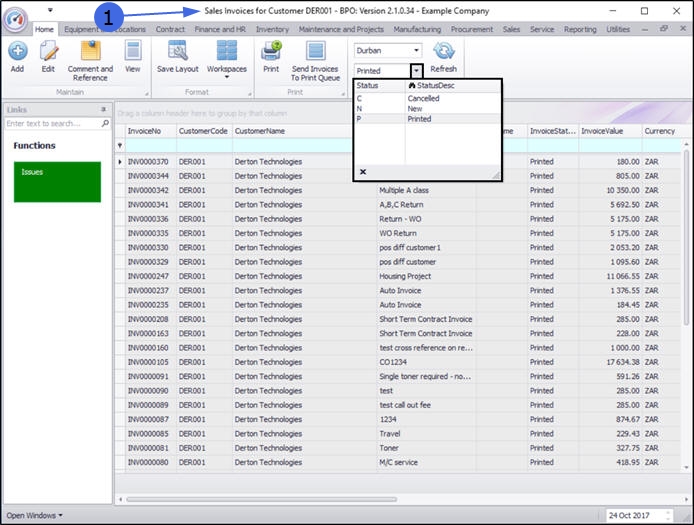694x525 pixels.
Task: Click the InvoiceStat column header
Action: coord(553,131)
